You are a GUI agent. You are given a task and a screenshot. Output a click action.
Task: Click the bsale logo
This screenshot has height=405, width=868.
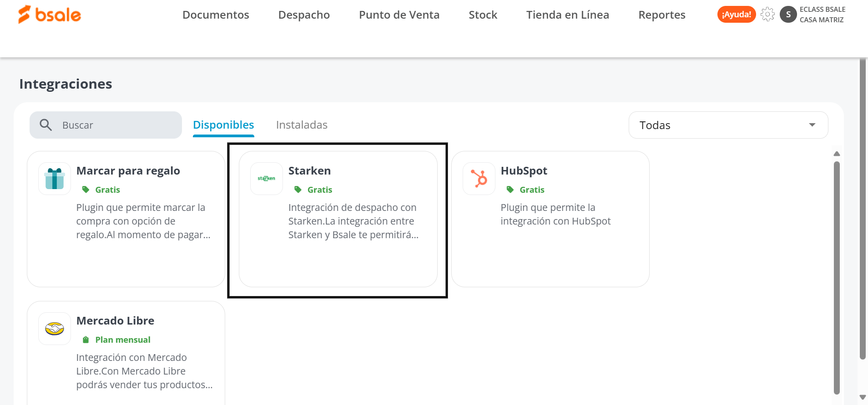49,15
